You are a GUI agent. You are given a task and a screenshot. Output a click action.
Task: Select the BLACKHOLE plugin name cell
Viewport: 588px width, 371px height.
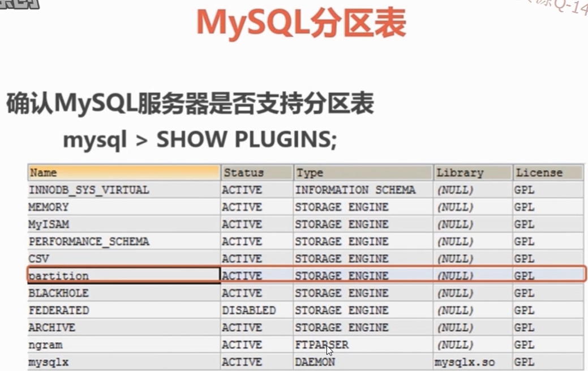pos(124,293)
